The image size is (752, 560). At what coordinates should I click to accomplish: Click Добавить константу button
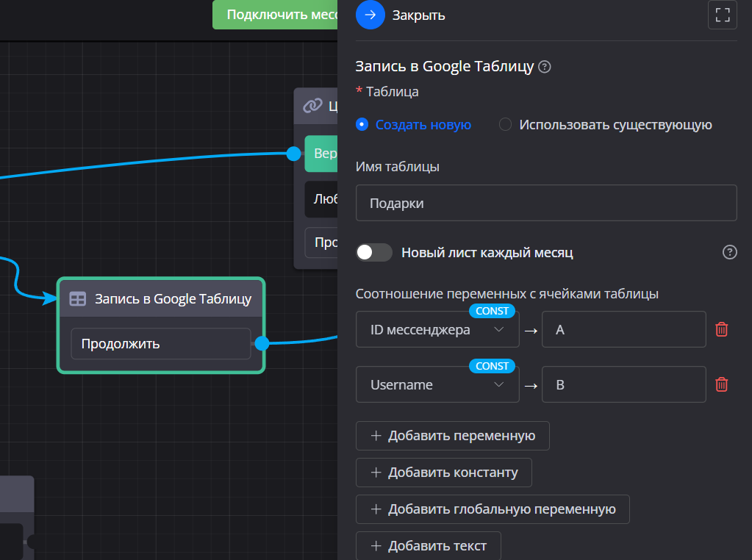click(x=443, y=473)
